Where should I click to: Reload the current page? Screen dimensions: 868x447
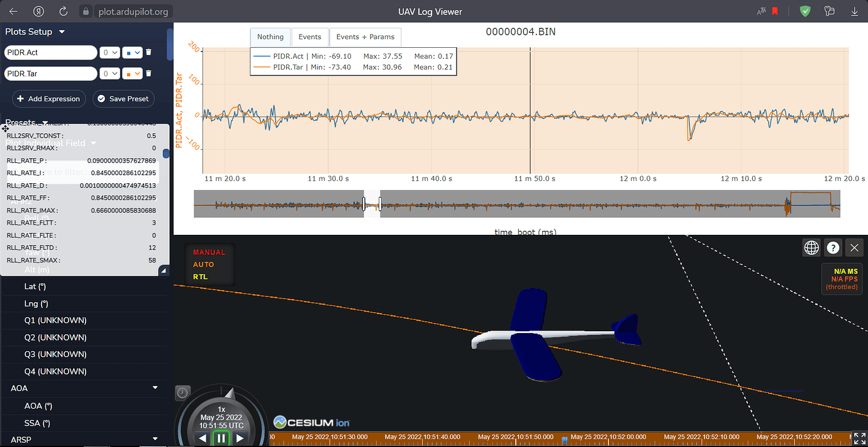click(64, 11)
